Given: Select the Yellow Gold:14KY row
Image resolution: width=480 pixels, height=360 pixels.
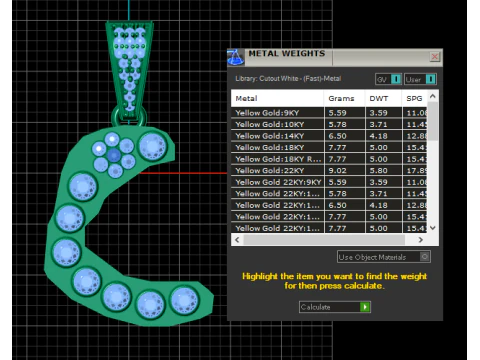Looking at the screenshot, I should 329,136.
